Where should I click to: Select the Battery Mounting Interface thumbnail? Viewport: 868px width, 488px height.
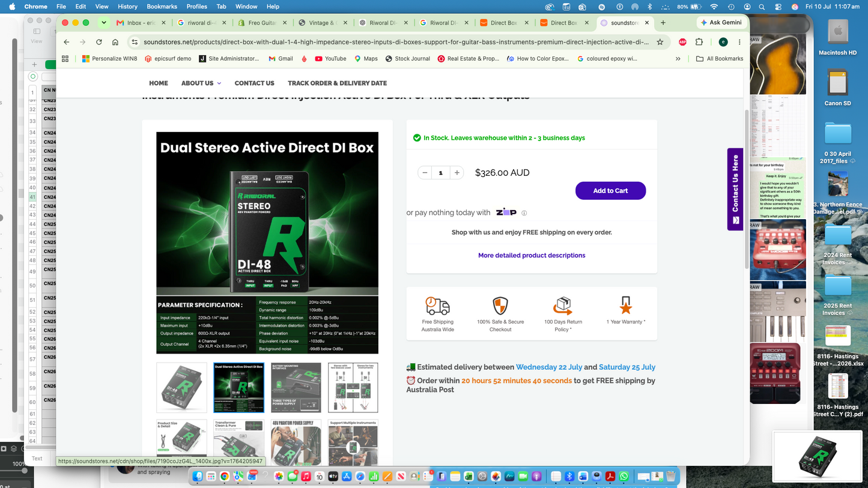296,387
